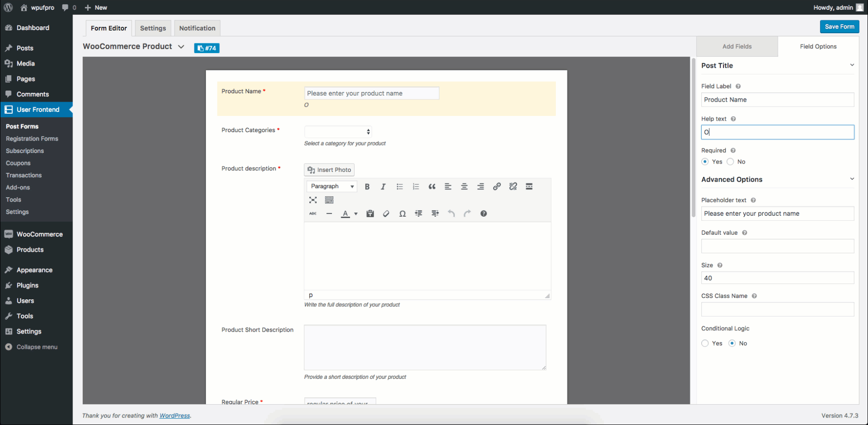This screenshot has height=425, width=868.
Task: Open the WordPress link in footer
Action: pyautogui.click(x=175, y=416)
